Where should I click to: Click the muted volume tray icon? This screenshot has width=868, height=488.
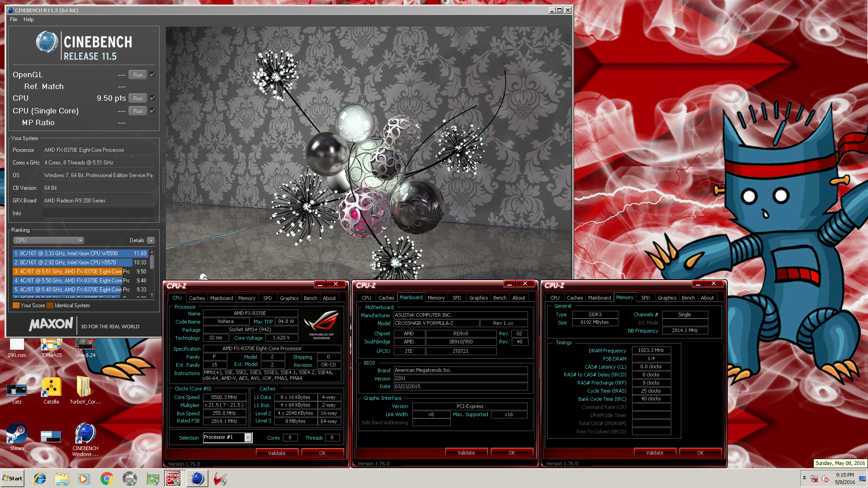tap(825, 479)
